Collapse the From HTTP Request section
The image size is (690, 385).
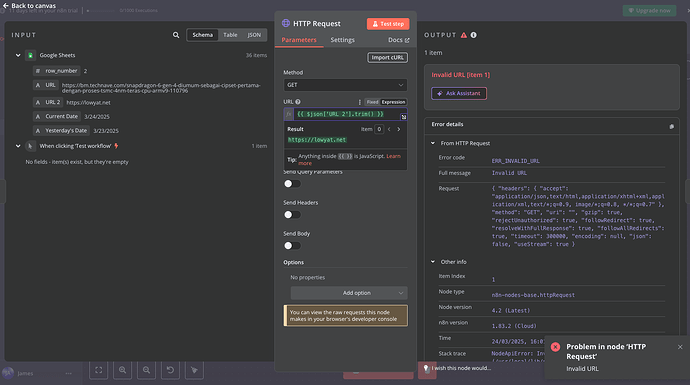433,143
